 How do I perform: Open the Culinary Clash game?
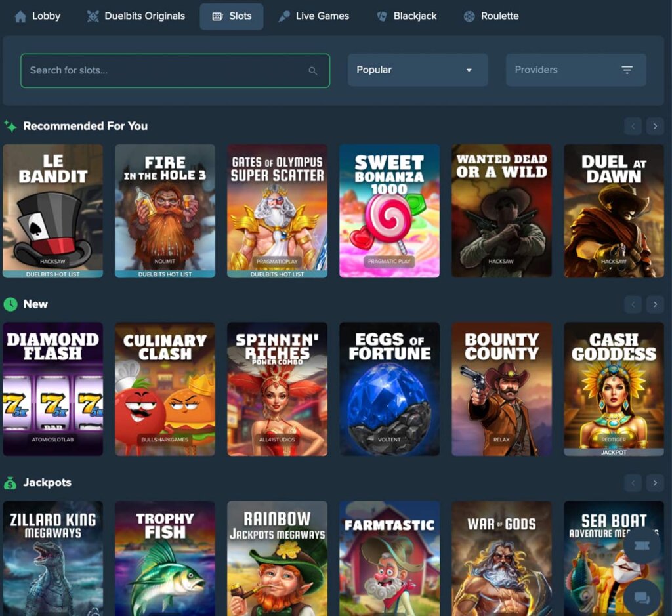tap(165, 389)
